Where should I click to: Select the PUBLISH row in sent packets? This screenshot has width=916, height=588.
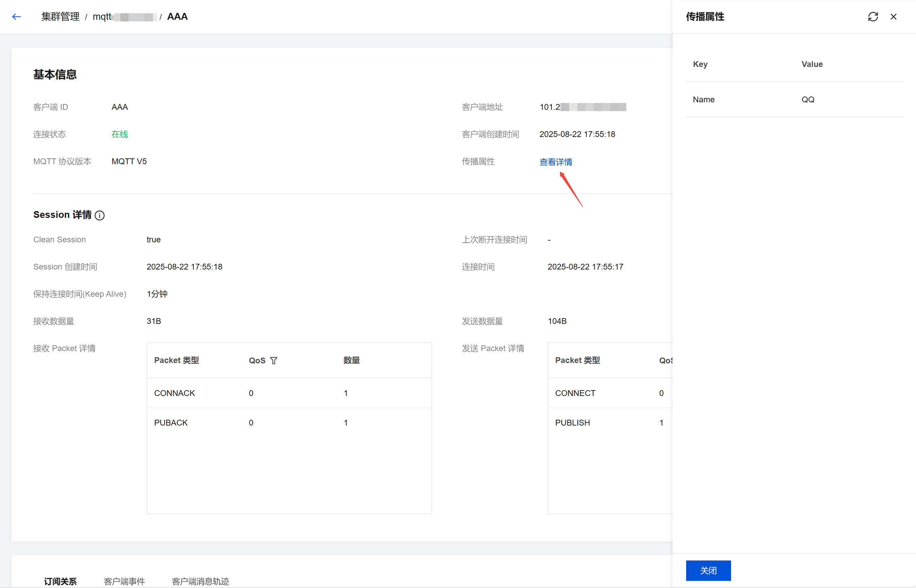[x=609, y=423]
